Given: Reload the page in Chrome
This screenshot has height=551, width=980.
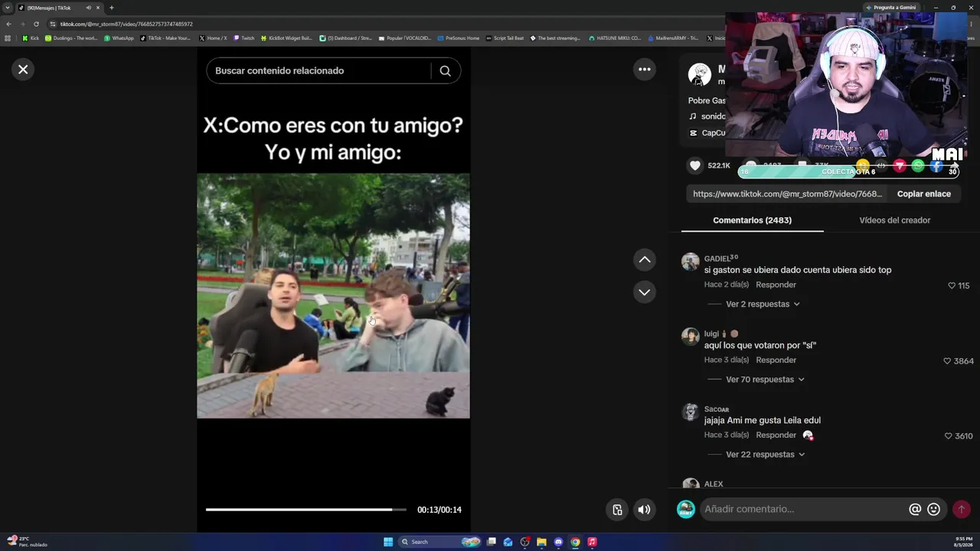Looking at the screenshot, I should [x=36, y=24].
